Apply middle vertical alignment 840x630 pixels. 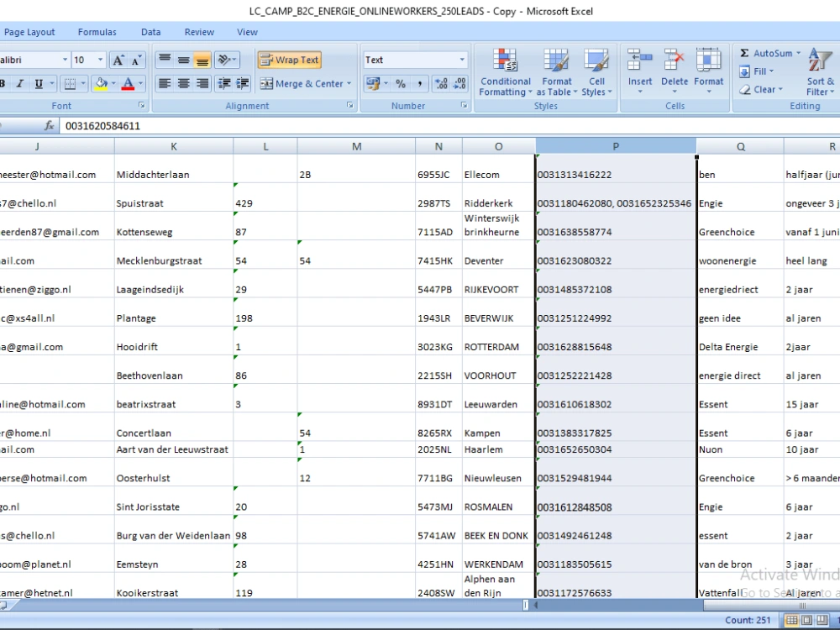(183, 60)
